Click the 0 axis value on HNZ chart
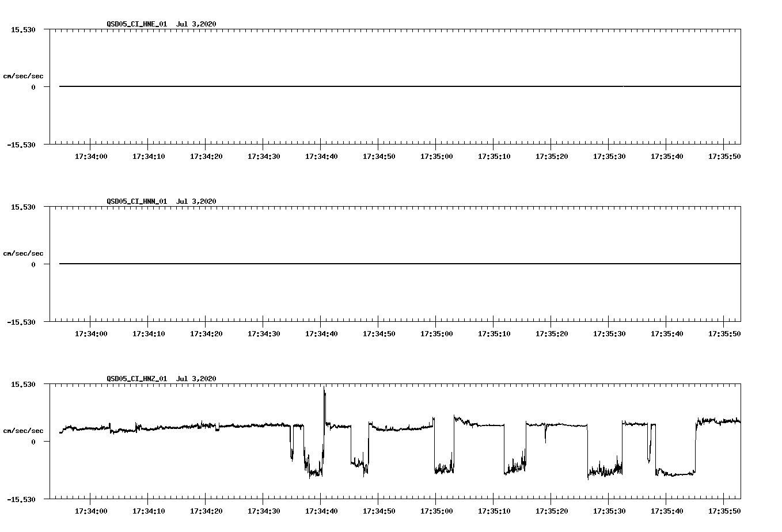 33,442
